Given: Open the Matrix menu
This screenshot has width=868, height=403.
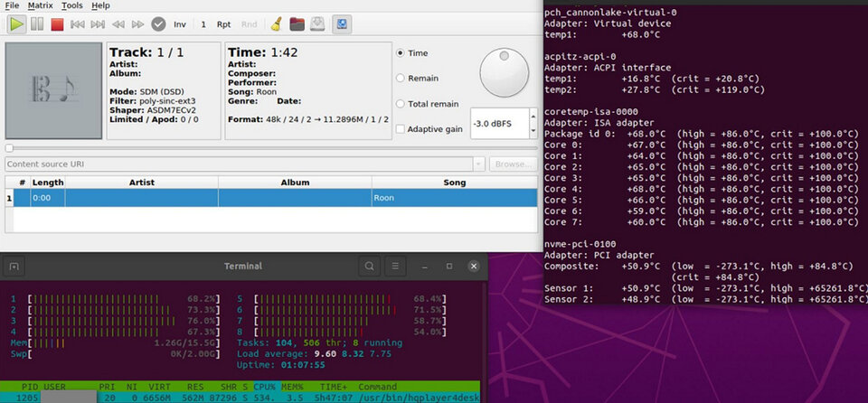Looking at the screenshot, I should click(x=41, y=5).
